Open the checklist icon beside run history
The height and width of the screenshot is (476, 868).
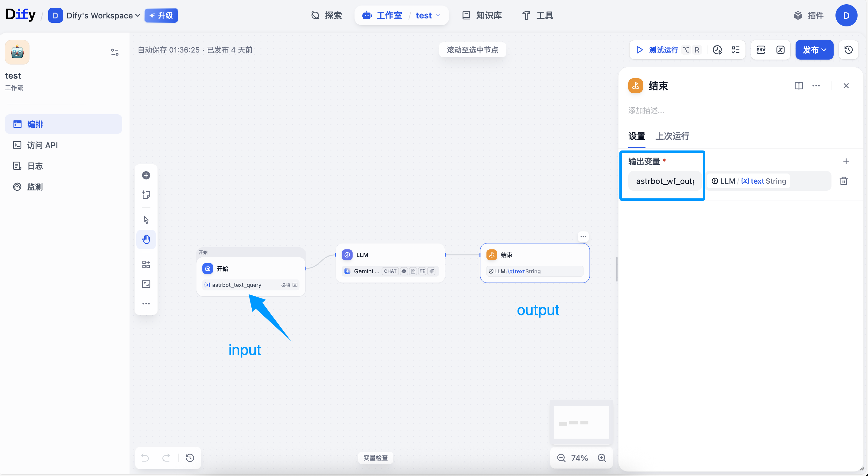(736, 50)
